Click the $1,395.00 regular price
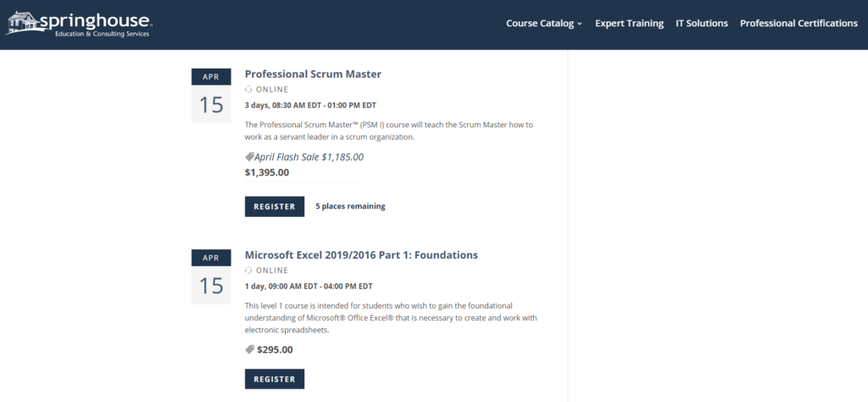 coord(267,172)
